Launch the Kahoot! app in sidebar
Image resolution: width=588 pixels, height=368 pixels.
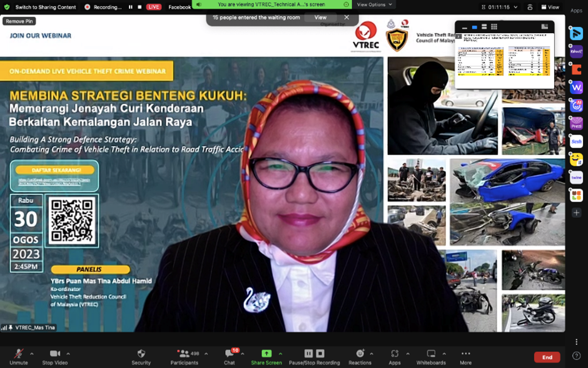[576, 53]
